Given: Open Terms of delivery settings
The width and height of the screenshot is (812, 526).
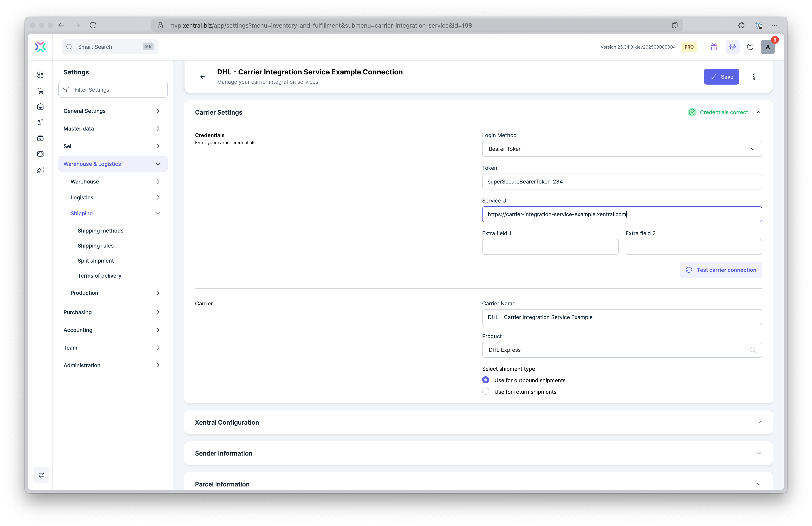Looking at the screenshot, I should pos(99,275).
